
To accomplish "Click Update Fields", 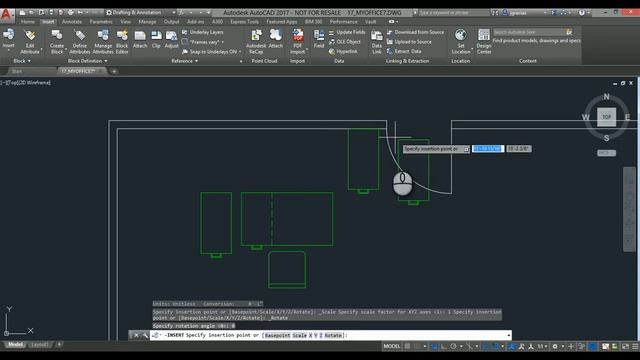I will [x=347, y=32].
